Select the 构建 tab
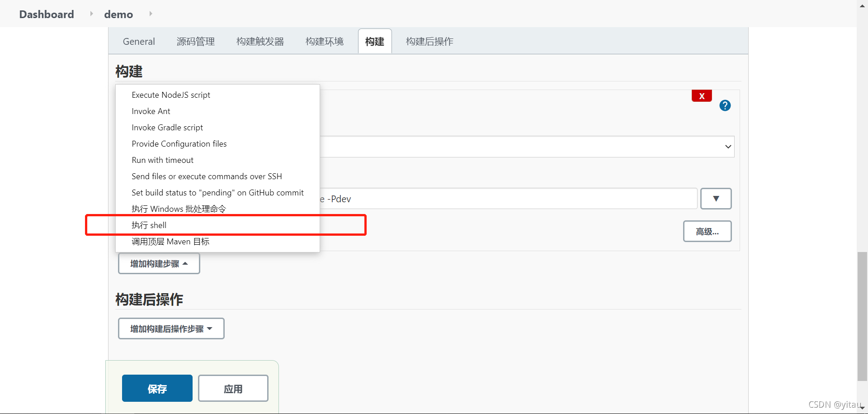This screenshot has height=414, width=868. (375, 42)
